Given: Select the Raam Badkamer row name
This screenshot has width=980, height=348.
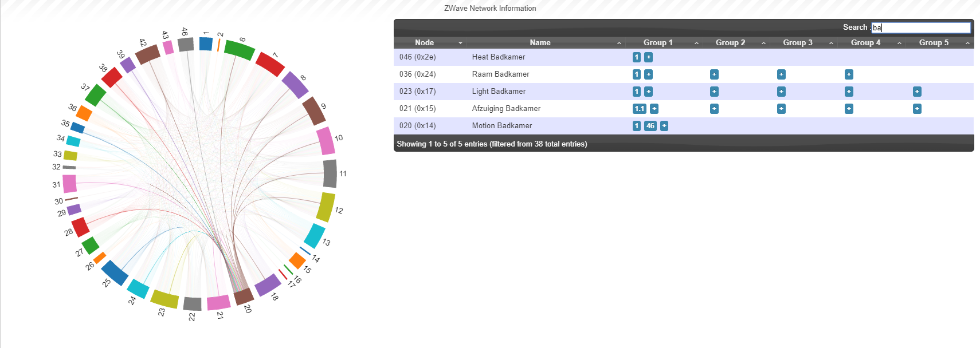Looking at the screenshot, I should point(500,74).
